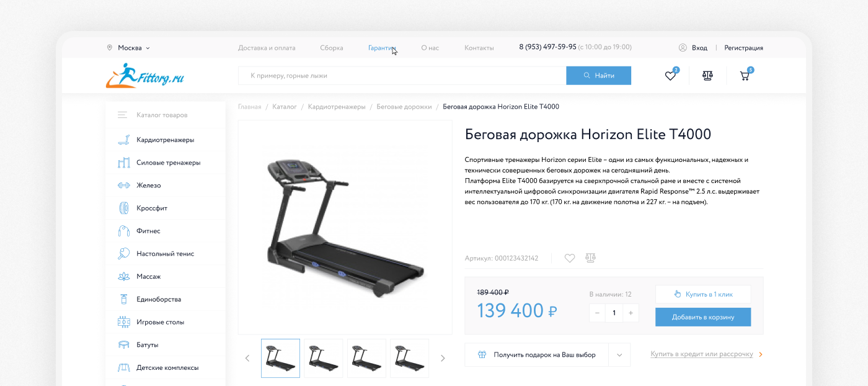Select the second treadmill thumbnail
The height and width of the screenshot is (386, 868).
click(x=324, y=358)
